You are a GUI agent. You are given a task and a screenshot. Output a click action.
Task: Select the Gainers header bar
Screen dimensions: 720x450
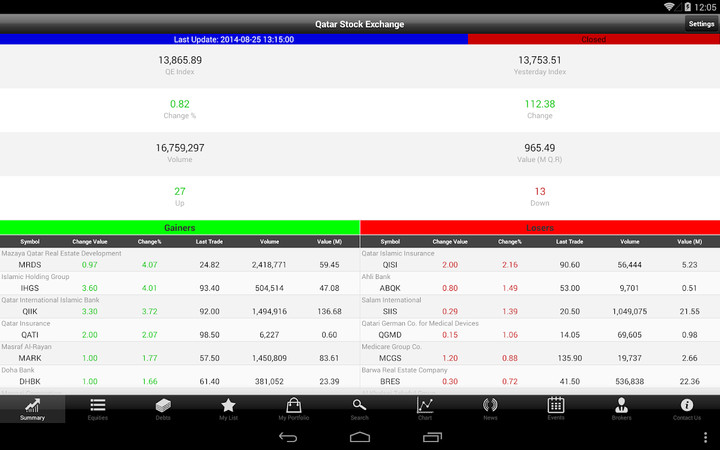point(180,227)
